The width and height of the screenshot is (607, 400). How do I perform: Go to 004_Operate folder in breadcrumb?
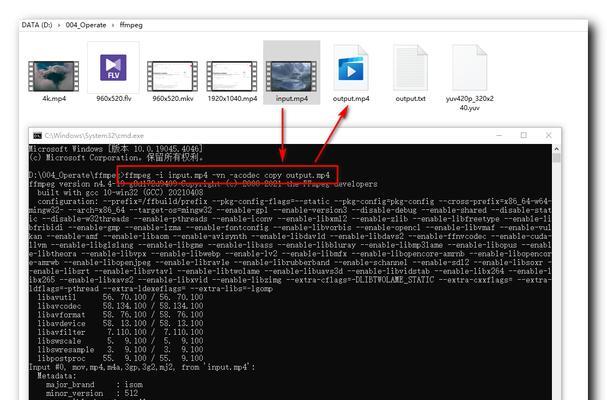tap(86, 25)
